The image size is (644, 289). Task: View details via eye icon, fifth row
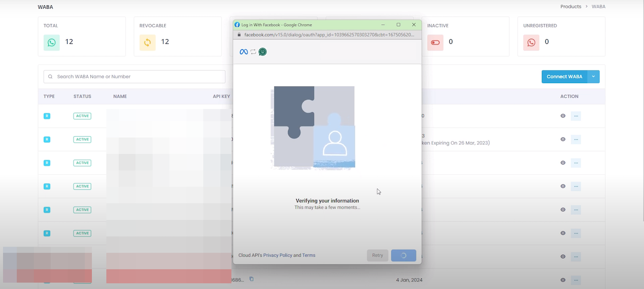[563, 210]
